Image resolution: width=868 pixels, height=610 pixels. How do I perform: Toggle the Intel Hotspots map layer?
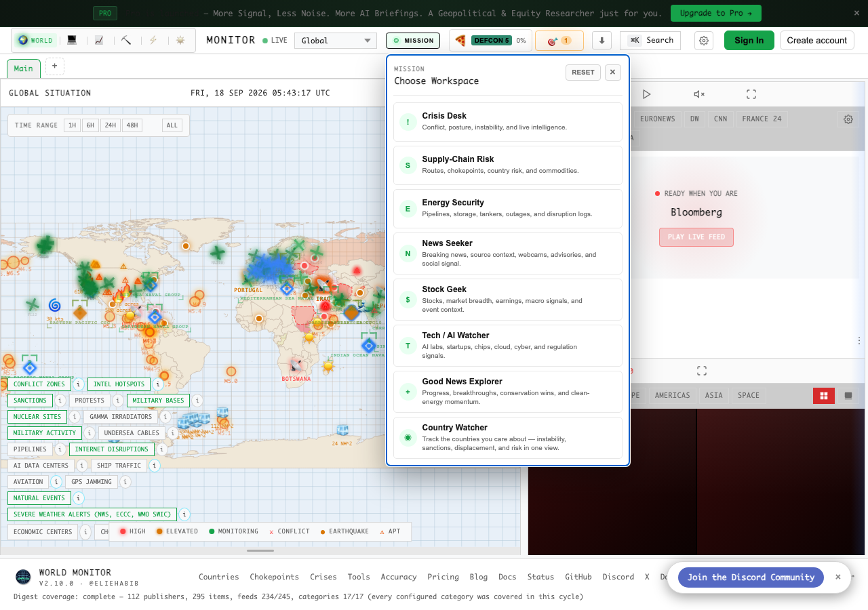[x=119, y=384]
